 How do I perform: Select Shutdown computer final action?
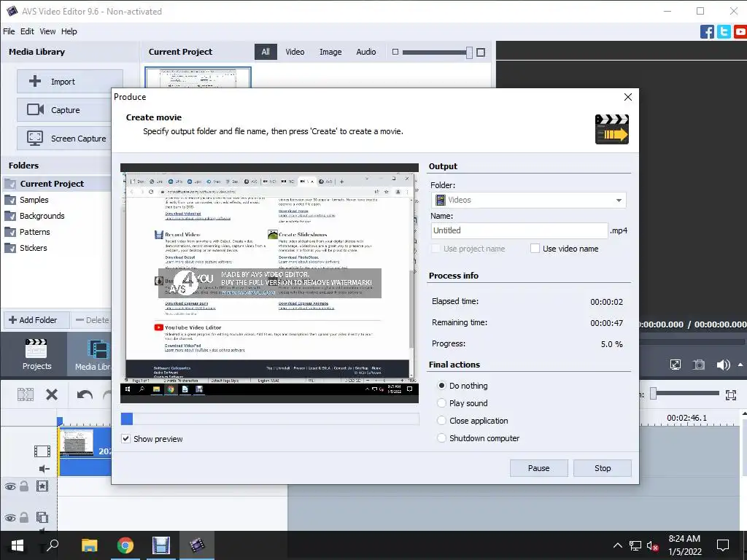[441, 438]
